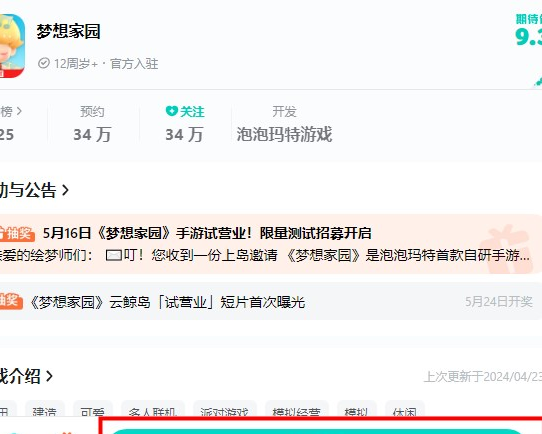Expand the 介绍 section chevron
The image size is (542, 434).
(x=49, y=376)
